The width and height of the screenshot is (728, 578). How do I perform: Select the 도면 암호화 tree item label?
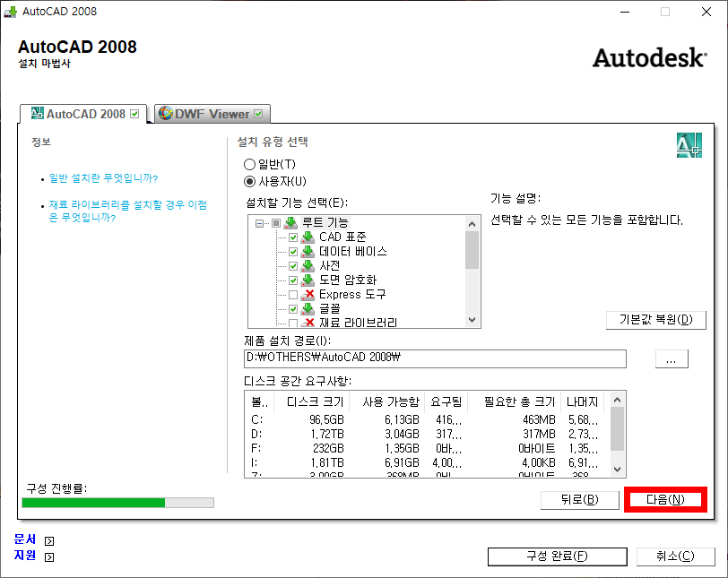[348, 280]
